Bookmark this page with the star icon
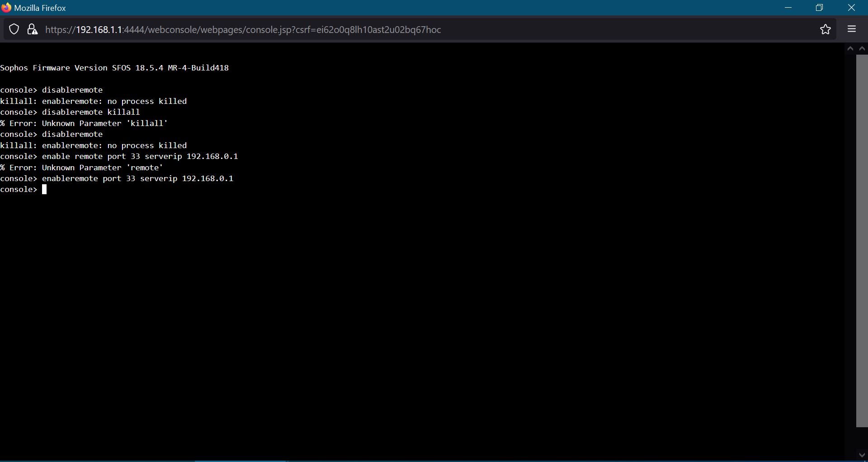This screenshot has width=868, height=462. pos(826,29)
